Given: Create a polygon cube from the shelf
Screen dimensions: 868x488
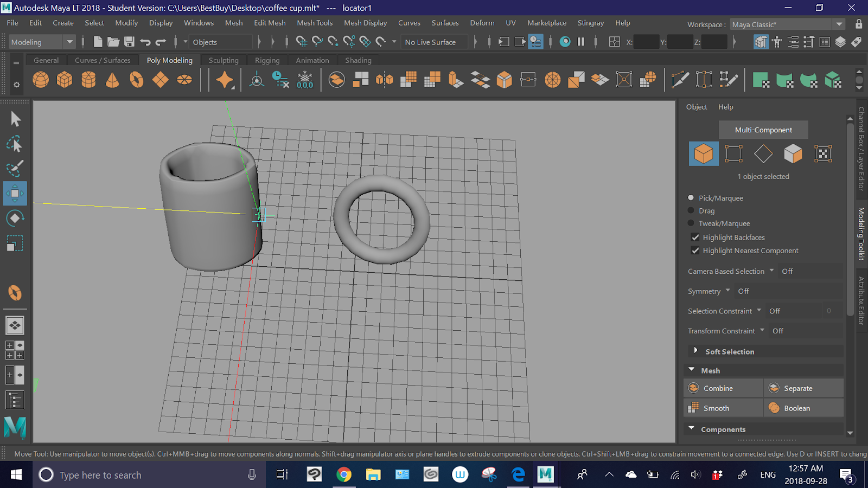Looking at the screenshot, I should pos(65,80).
